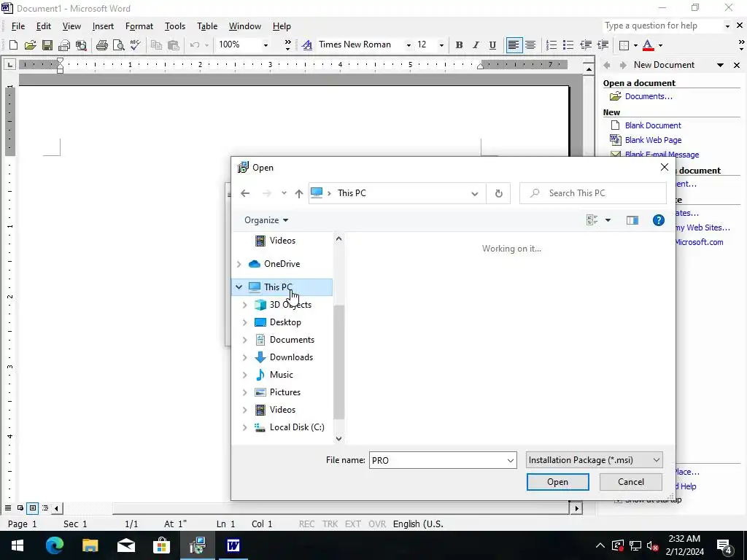
Task: Open the Change your view dropdown arrow
Action: click(x=608, y=220)
